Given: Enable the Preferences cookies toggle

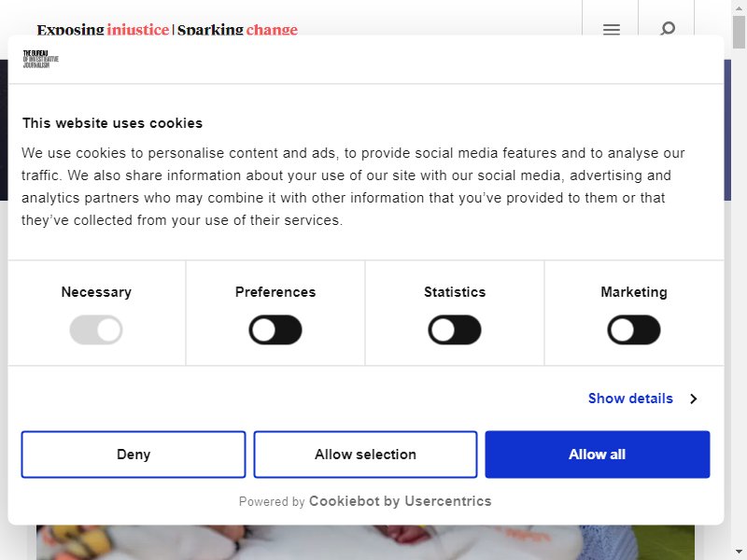Looking at the screenshot, I should click(x=275, y=329).
